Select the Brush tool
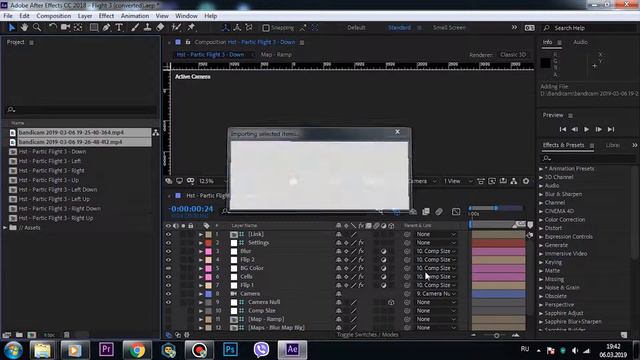 [135, 27]
